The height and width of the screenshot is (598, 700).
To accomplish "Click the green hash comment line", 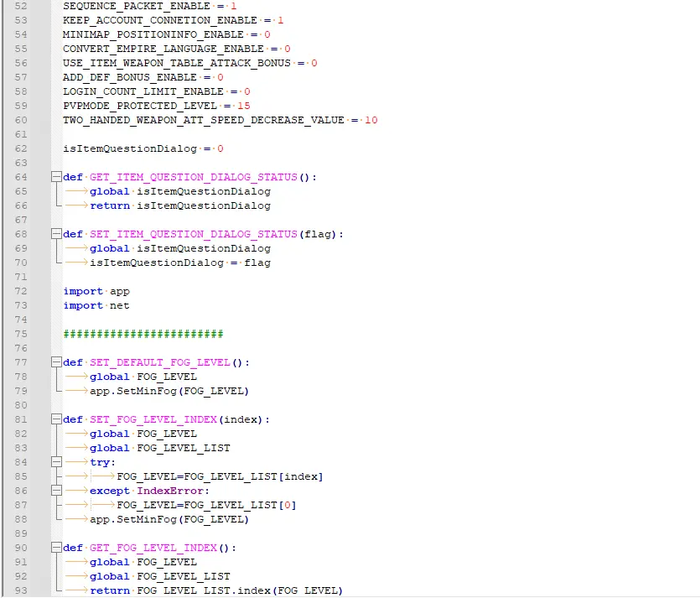I will [143, 334].
